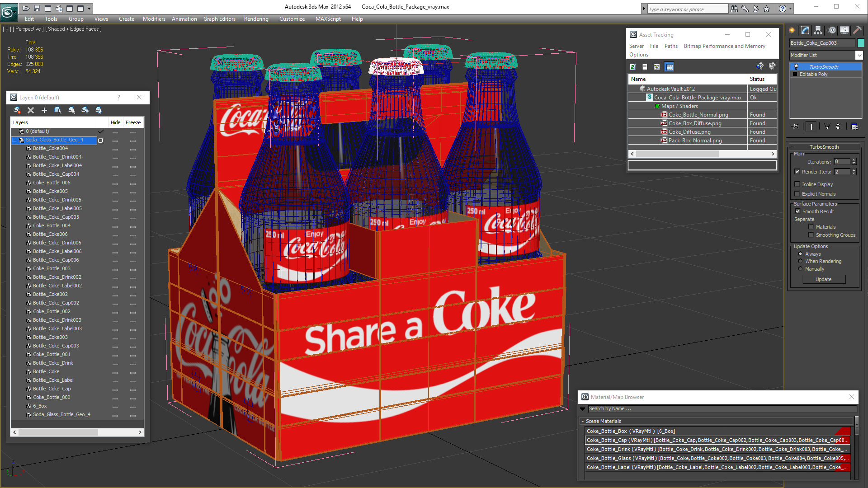This screenshot has height=488, width=868.
Task: Click Highlight Selected Objects' Layers icon
Action: [71, 110]
